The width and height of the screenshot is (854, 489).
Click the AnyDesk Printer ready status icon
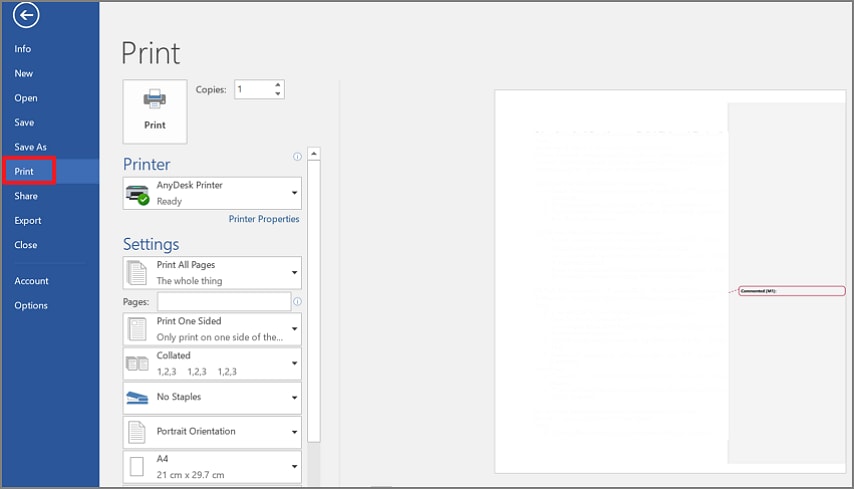[137, 194]
